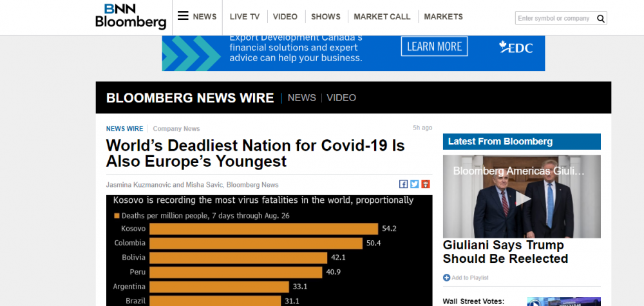Share article on Facebook
The height and width of the screenshot is (306, 644).
[x=403, y=184]
